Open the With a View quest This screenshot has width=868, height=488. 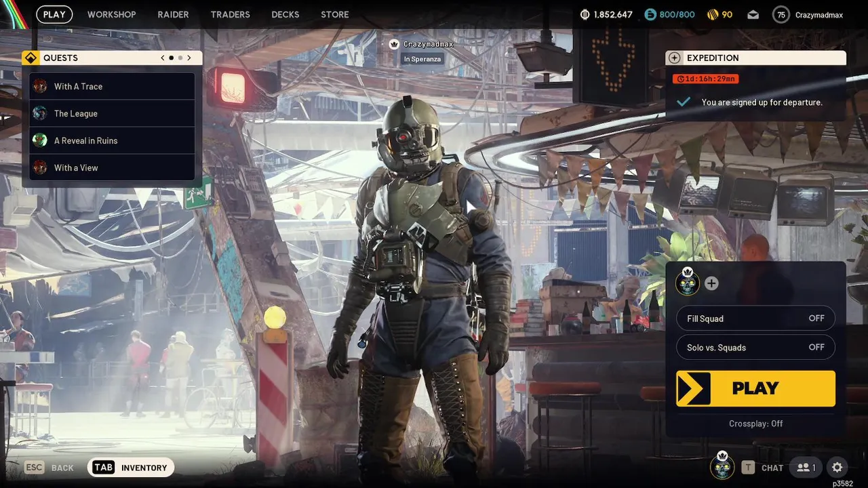point(112,167)
